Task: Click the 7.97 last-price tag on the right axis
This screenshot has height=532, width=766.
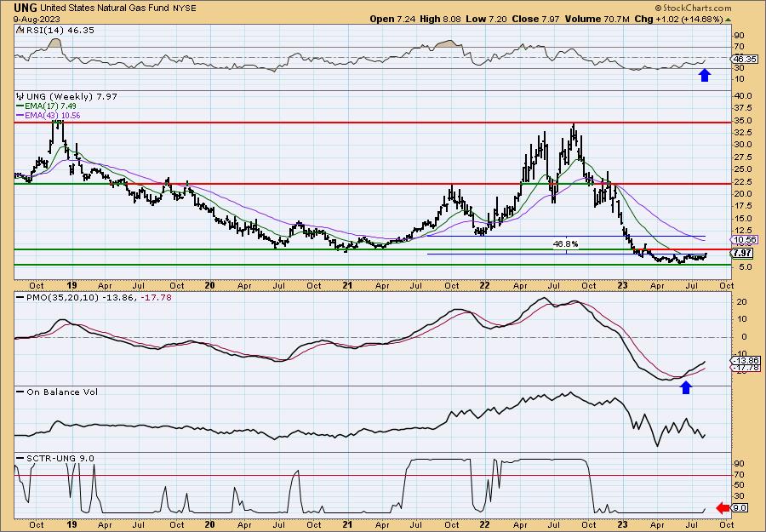Action: pos(742,253)
